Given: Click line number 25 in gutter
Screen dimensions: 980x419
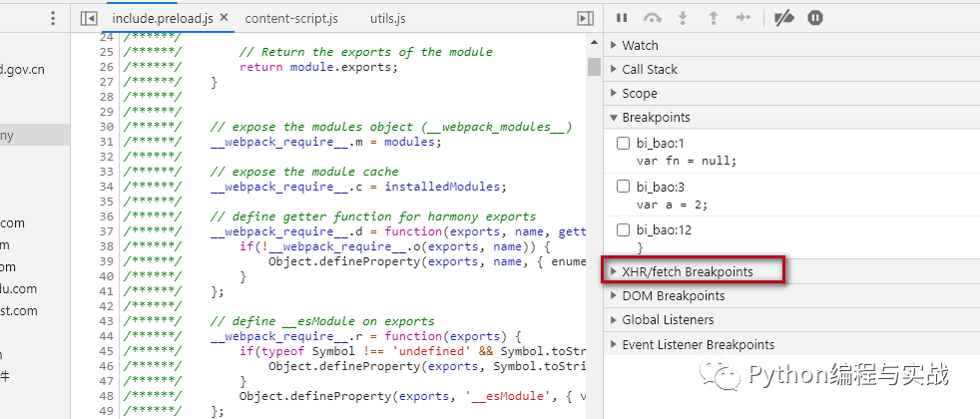Looking at the screenshot, I should tap(106, 52).
